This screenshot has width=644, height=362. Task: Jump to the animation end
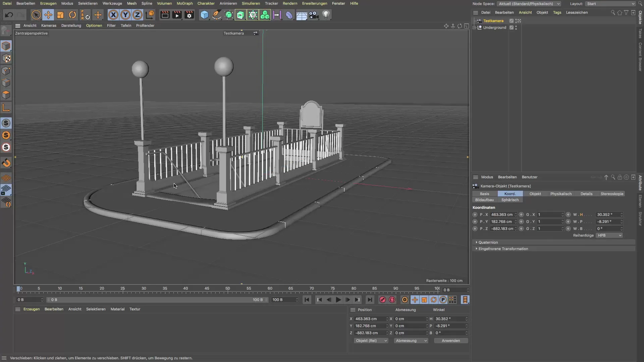click(x=370, y=300)
